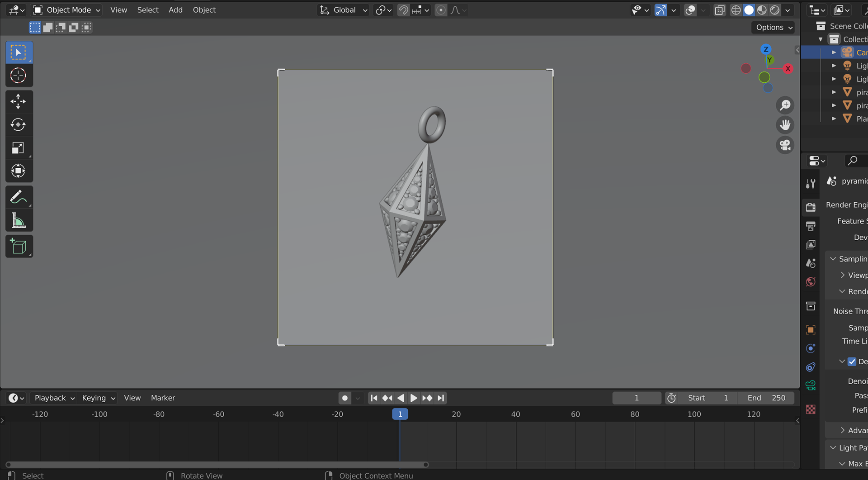Screen dimensions: 868x480
Task: Select the Select Box tool
Action: point(19,52)
